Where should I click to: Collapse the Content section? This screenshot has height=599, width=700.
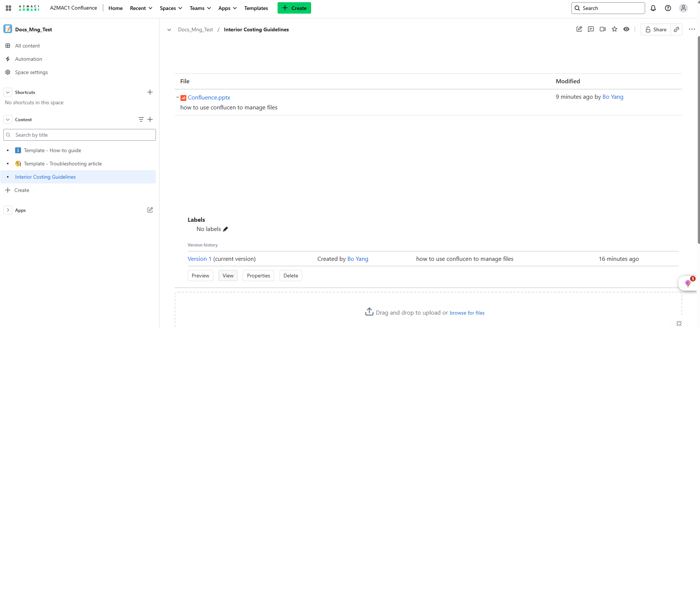[x=8, y=119]
